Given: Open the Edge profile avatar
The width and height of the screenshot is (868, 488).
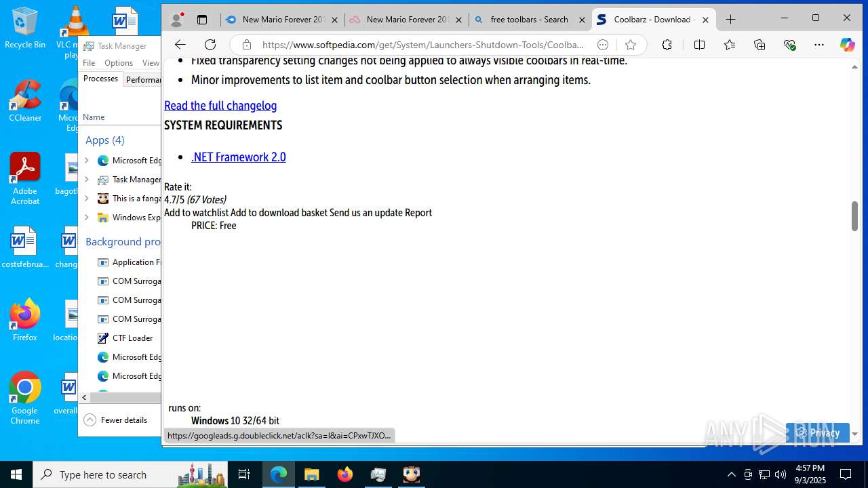Looking at the screenshot, I should [x=176, y=20].
